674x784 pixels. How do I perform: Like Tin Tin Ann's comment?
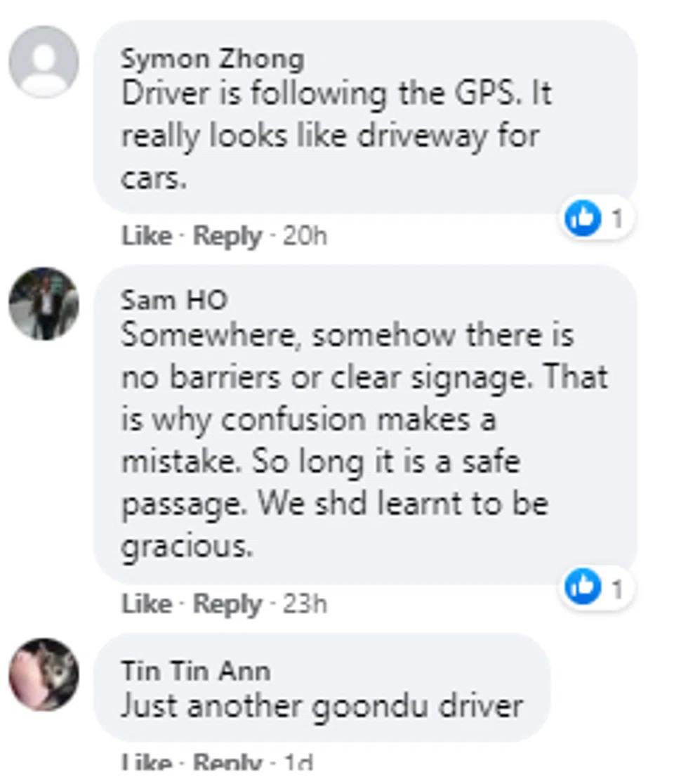click(x=146, y=763)
